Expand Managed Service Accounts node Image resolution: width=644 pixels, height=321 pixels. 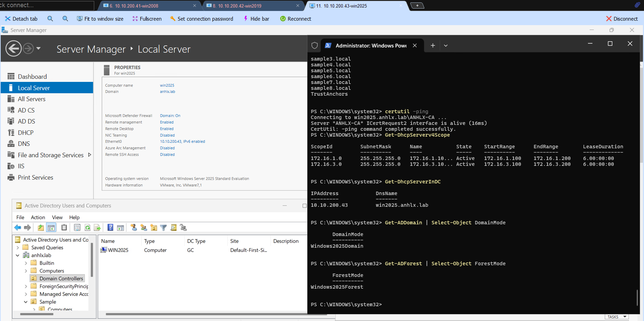coord(26,294)
